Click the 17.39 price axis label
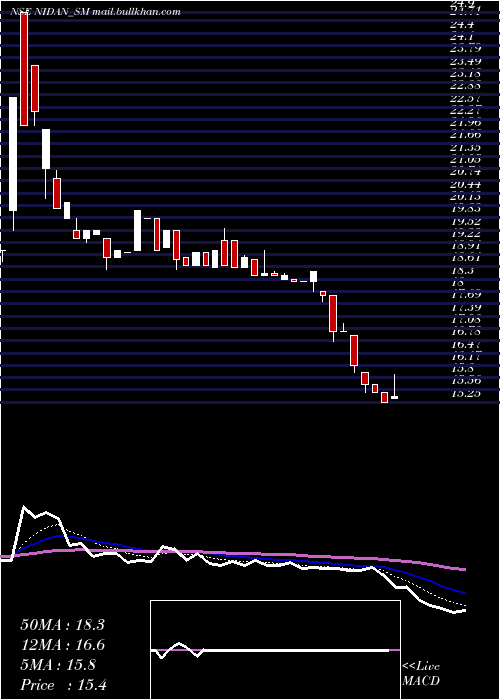The height and width of the screenshot is (700, 500). (466, 307)
